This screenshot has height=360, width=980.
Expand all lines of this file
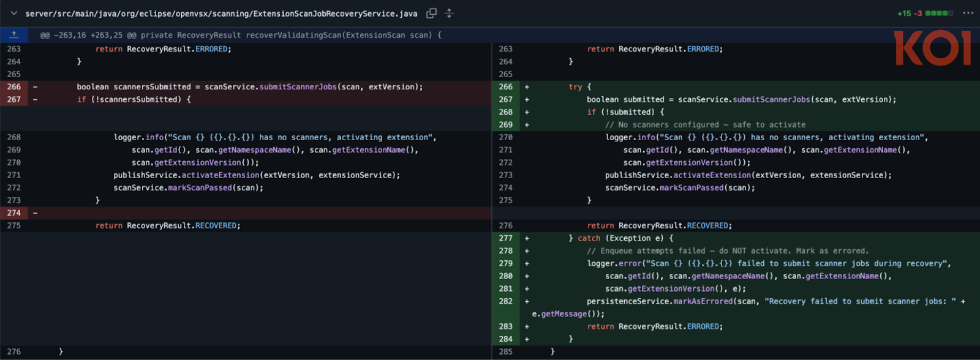[x=449, y=13]
